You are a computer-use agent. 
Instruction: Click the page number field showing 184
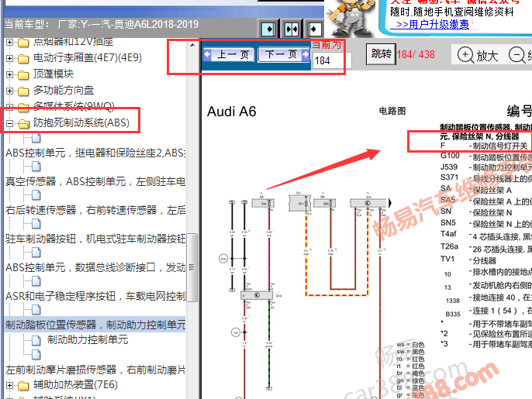[331, 60]
